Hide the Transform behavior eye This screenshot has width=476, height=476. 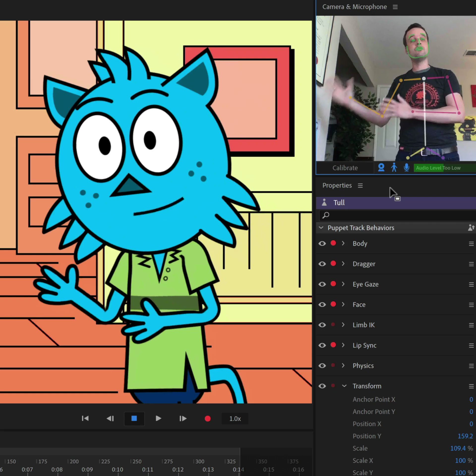(322, 386)
